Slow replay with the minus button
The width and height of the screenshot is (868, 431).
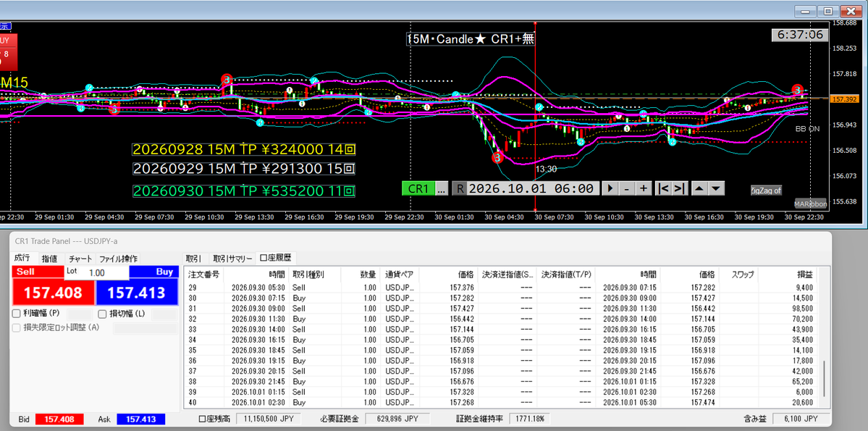point(627,188)
